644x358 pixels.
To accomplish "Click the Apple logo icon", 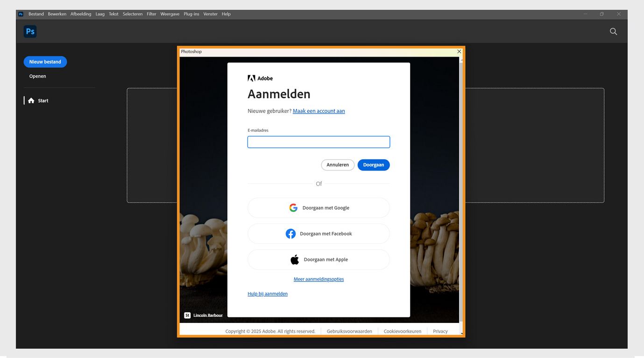I will point(295,259).
